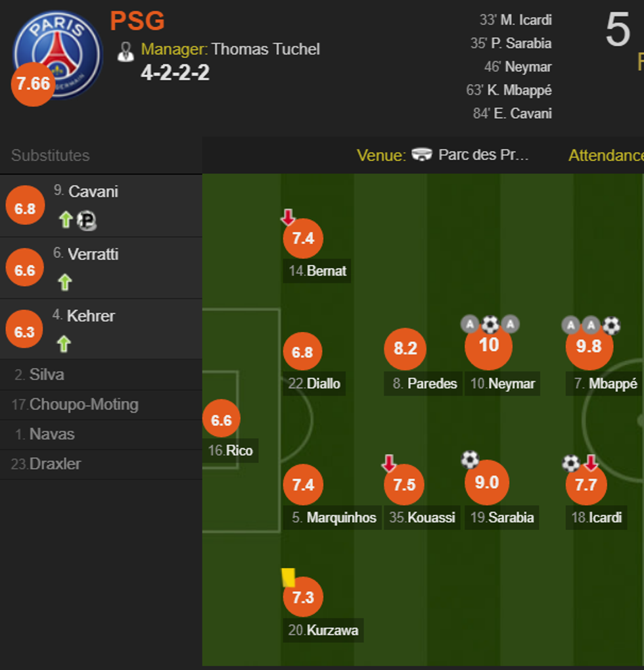Screen dimensions: 644x670
Task: Open the Marquinhos player label
Action: click(x=340, y=517)
